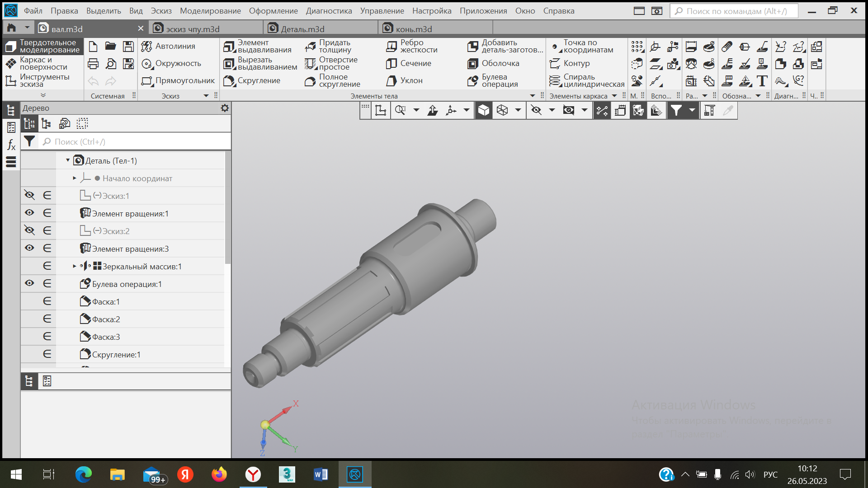Expand the Зеркальный массив:1 tree node
The height and width of the screenshot is (488, 868).
(75, 266)
